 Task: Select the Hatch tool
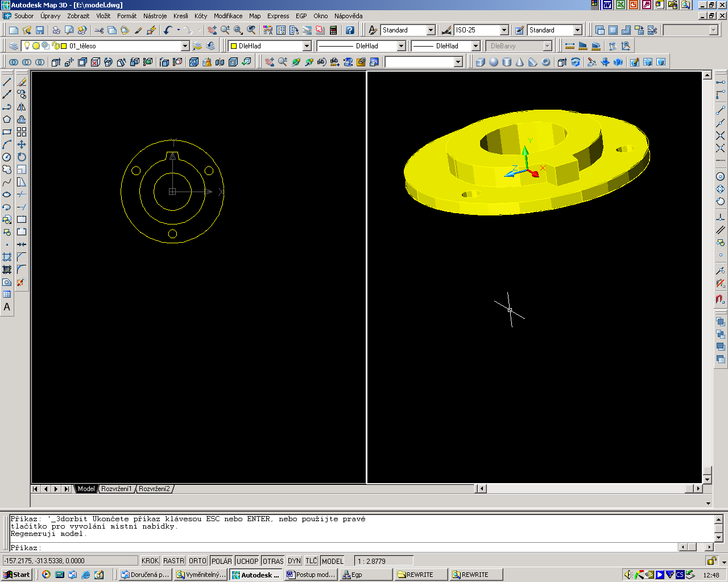(x=7, y=257)
